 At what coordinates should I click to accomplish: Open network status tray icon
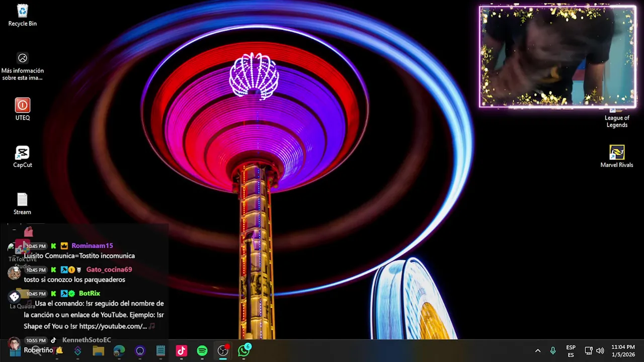point(589,351)
